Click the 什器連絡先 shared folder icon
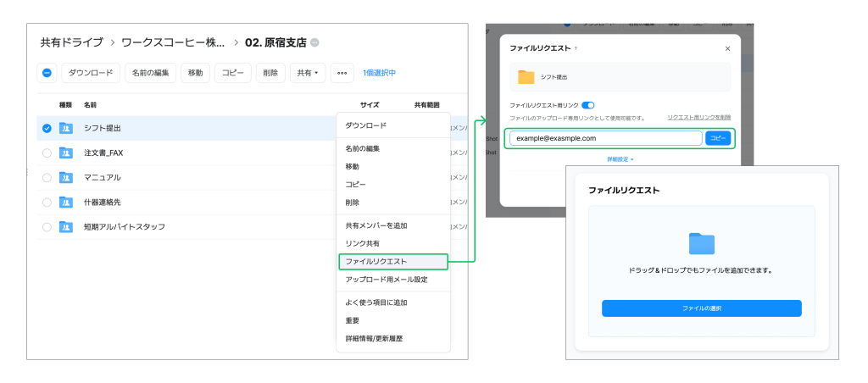Image resolution: width=868 pixels, height=383 pixels. (65, 203)
